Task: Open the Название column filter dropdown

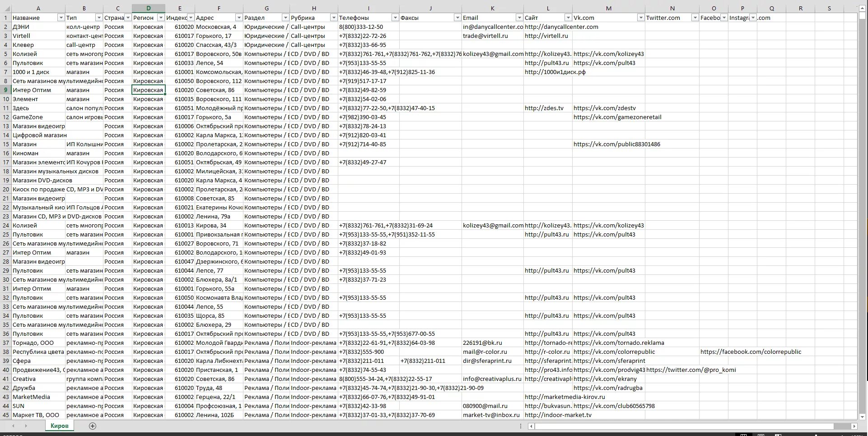Action: tap(61, 18)
